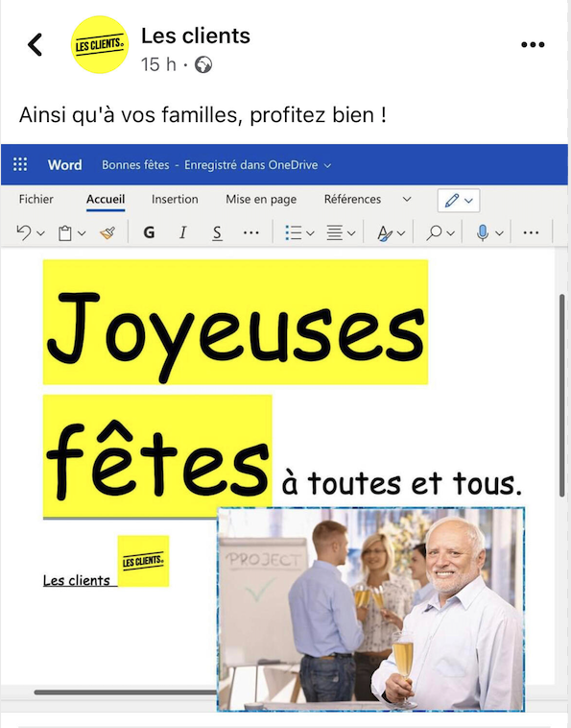Click the highlighted word Joyeuses
The width and height of the screenshot is (571, 728).
coord(236,322)
